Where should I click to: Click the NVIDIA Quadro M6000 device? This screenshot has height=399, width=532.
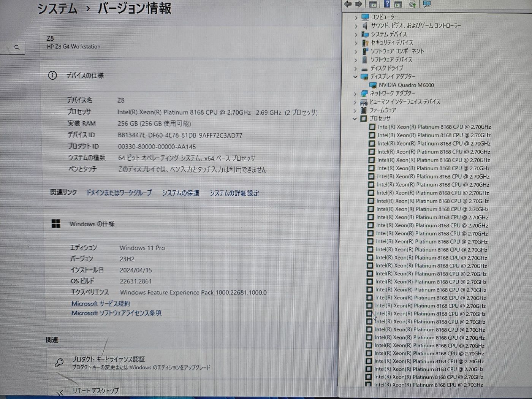(x=406, y=85)
